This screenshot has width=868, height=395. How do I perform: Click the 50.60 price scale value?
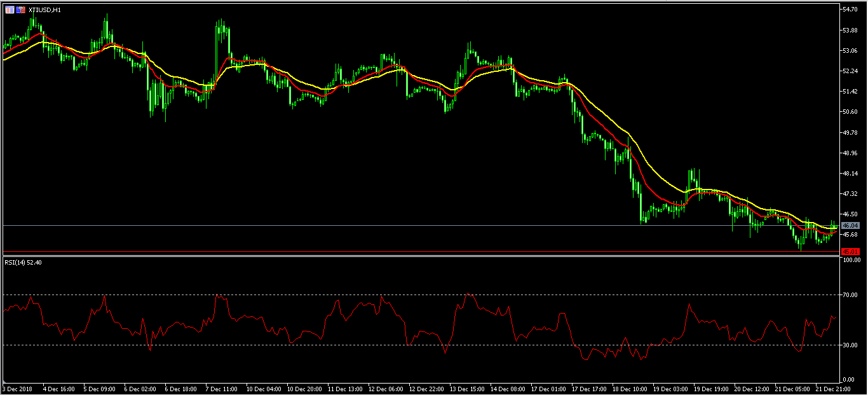coord(850,111)
